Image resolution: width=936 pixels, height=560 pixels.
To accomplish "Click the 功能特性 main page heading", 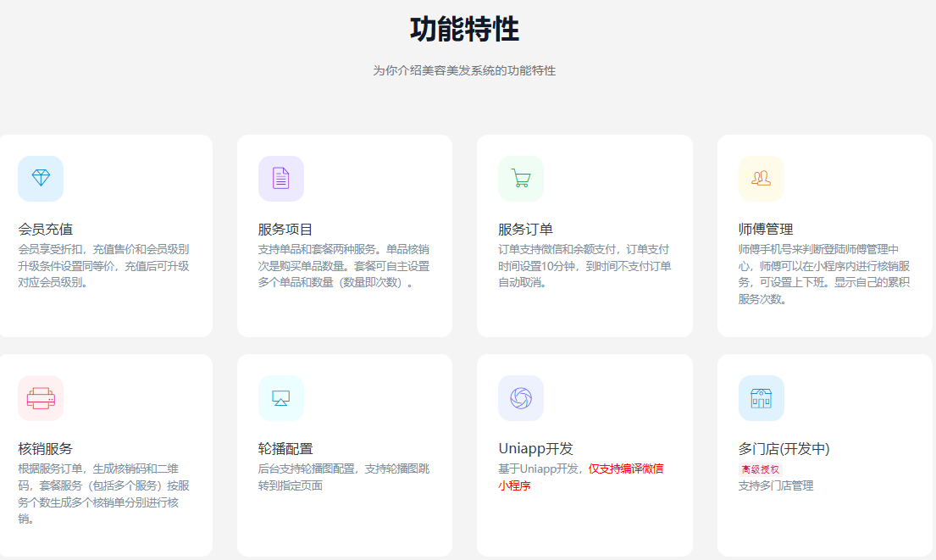I will pyautogui.click(x=464, y=30).
